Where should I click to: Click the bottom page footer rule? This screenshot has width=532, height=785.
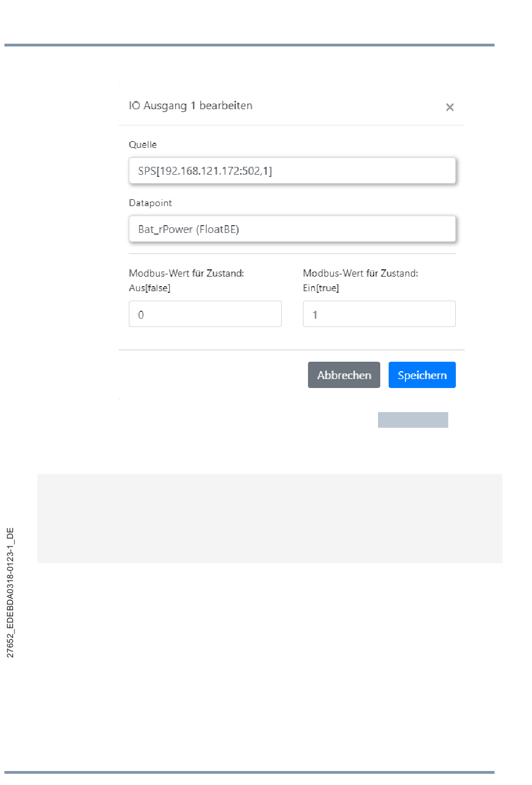[x=249, y=773]
